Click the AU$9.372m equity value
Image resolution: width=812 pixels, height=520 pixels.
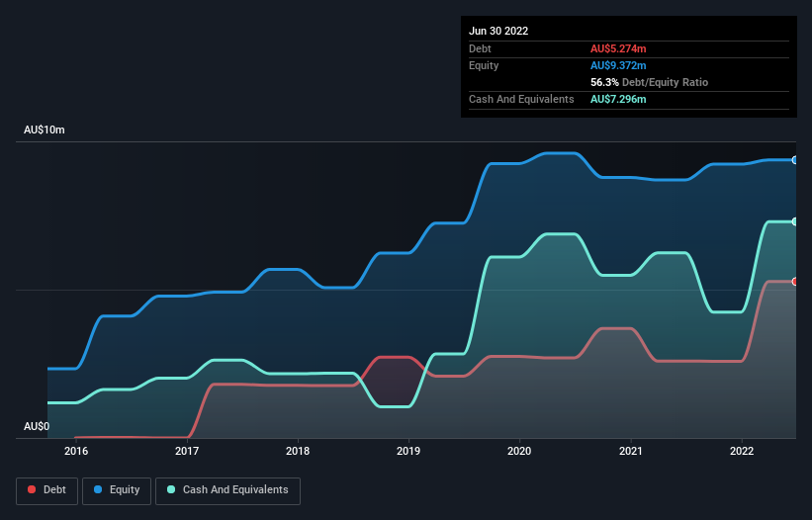[618, 65]
